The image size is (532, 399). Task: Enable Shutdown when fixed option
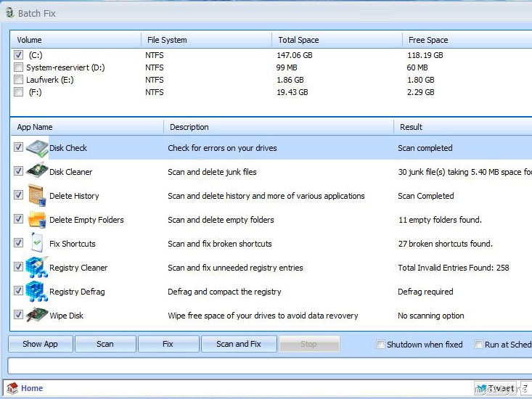click(381, 345)
